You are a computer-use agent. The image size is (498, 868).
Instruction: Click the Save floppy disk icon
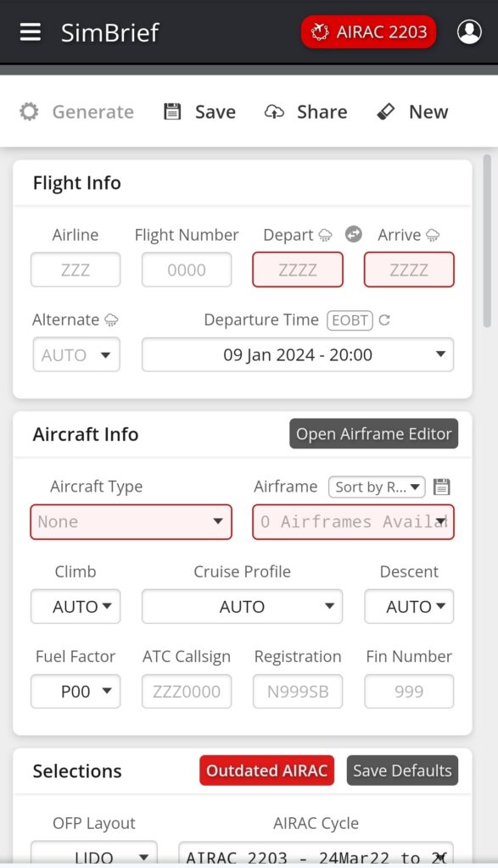tap(172, 111)
